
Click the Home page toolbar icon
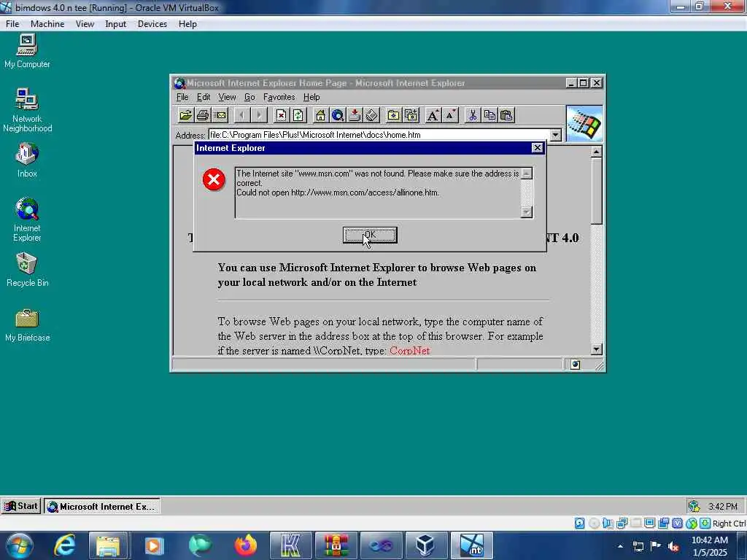click(321, 115)
